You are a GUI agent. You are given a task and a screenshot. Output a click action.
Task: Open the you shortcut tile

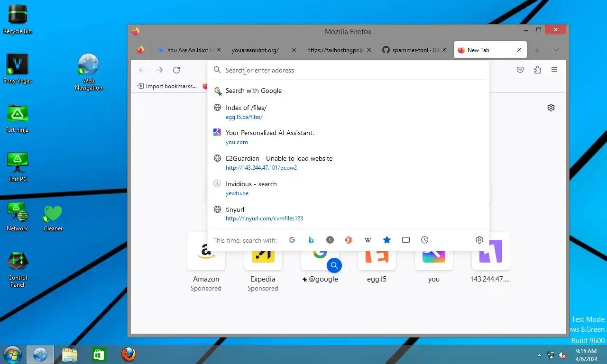pyautogui.click(x=433, y=258)
